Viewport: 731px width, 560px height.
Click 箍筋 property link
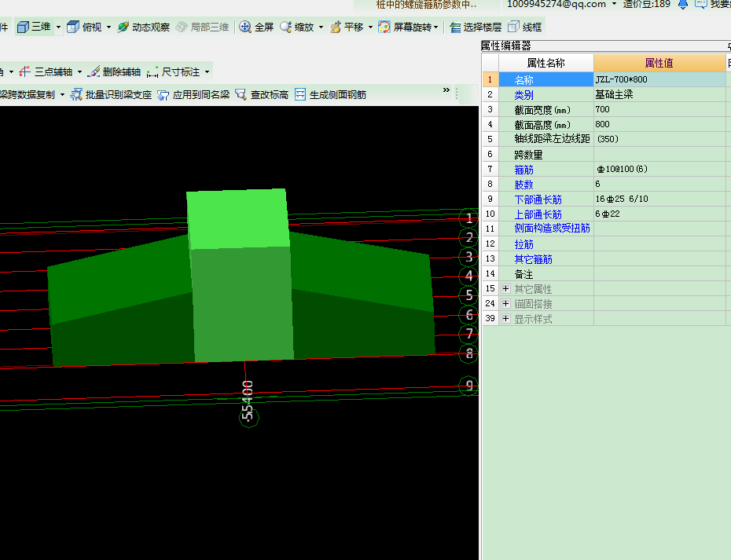click(x=523, y=170)
